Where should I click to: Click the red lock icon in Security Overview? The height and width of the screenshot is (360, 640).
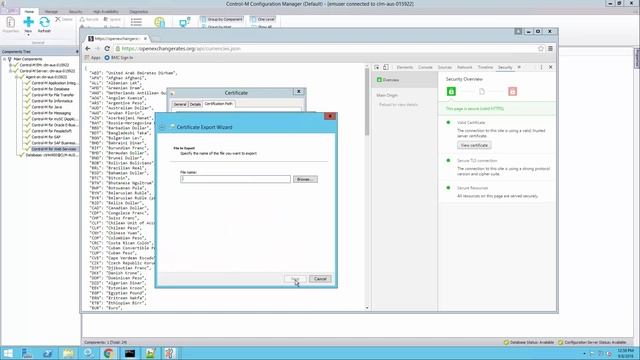tap(513, 91)
